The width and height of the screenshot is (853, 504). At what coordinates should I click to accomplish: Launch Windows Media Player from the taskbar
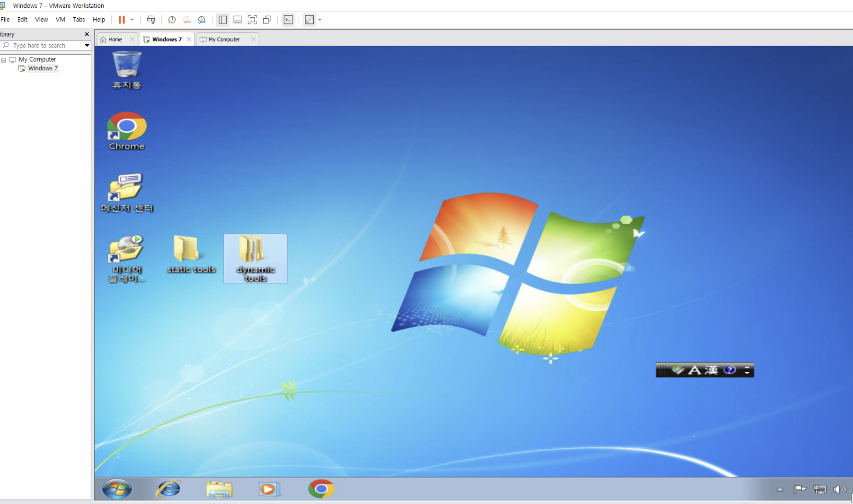click(x=270, y=489)
